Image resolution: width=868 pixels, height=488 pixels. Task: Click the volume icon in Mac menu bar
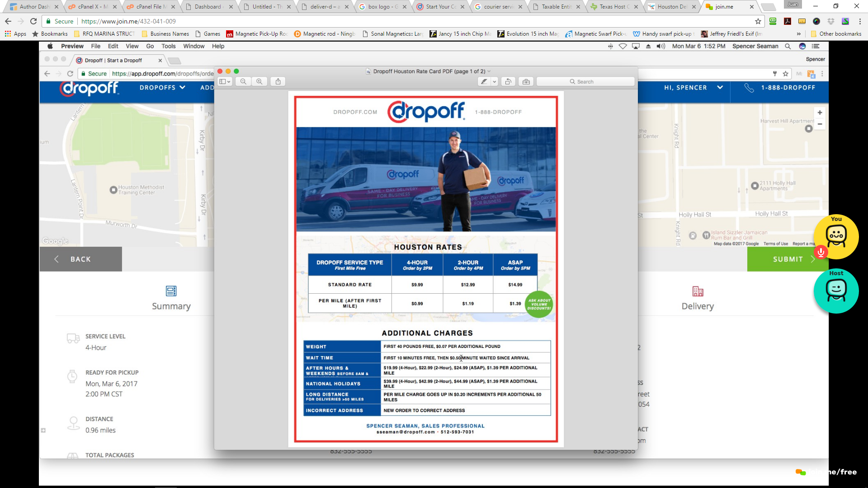(661, 46)
